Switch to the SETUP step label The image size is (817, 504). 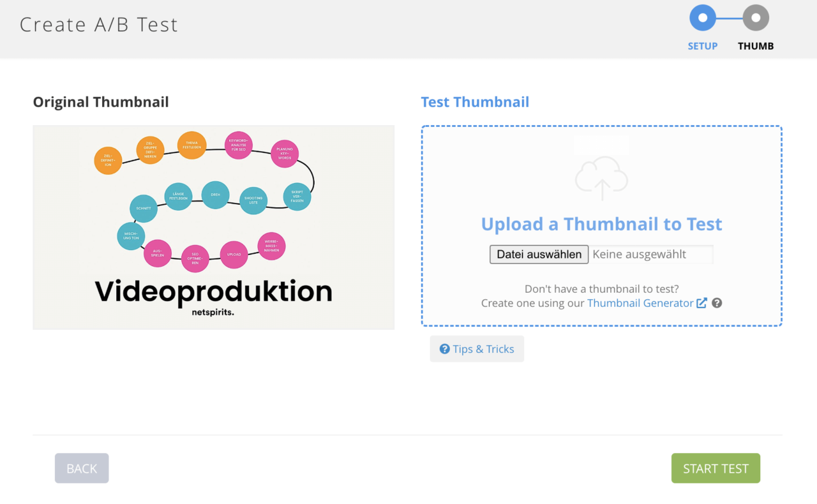click(x=703, y=46)
